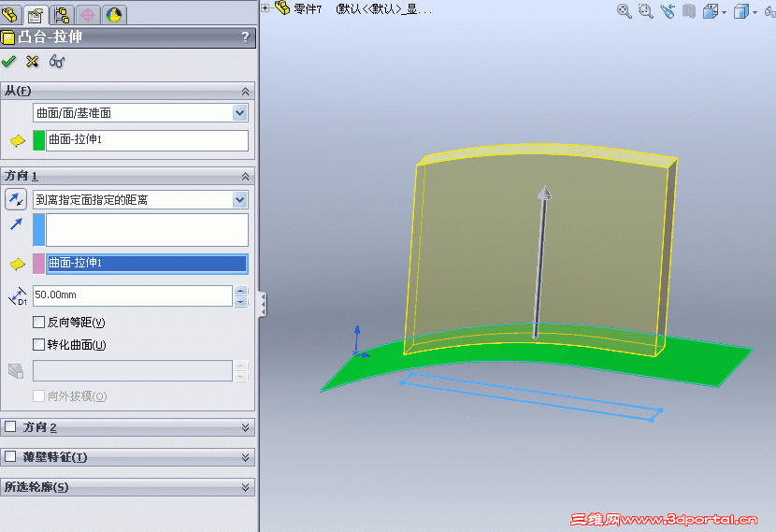The image size is (776, 532).
Task: Click the reverse direction button
Action: pos(16,199)
